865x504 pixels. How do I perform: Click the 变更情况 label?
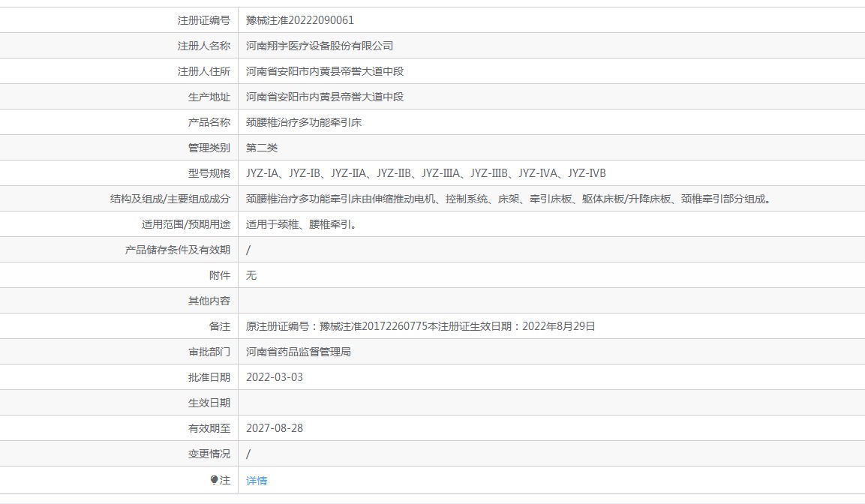[x=209, y=454]
